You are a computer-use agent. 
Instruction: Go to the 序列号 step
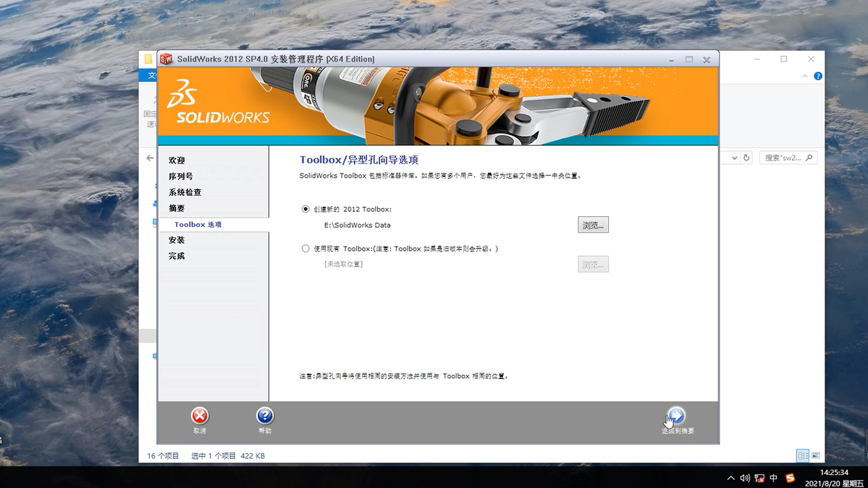pos(181,176)
